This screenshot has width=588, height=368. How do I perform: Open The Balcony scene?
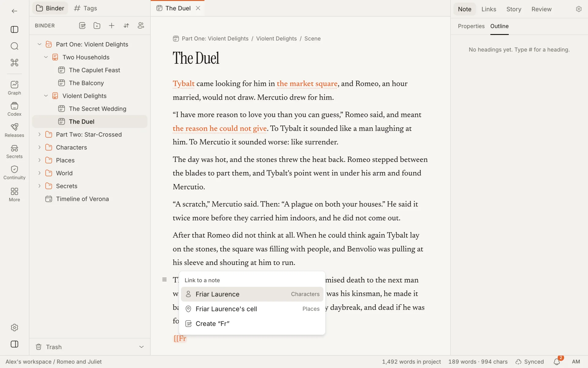pyautogui.click(x=90, y=83)
